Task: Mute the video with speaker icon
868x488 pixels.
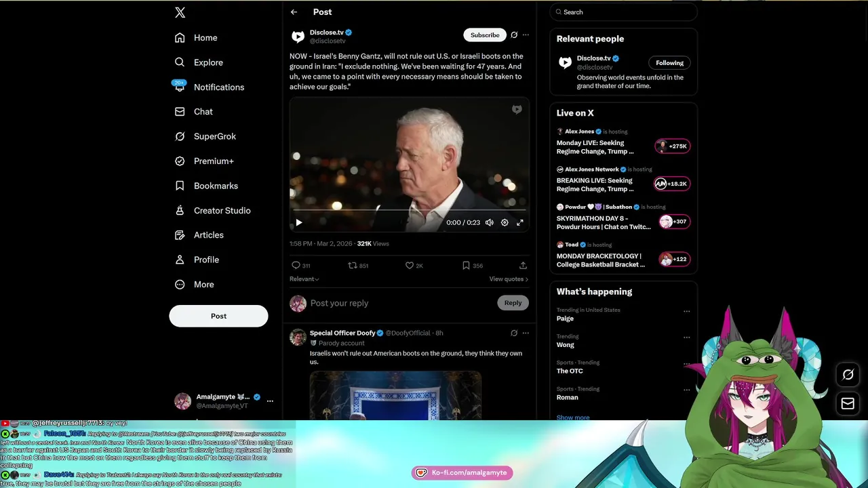Action: (490, 222)
